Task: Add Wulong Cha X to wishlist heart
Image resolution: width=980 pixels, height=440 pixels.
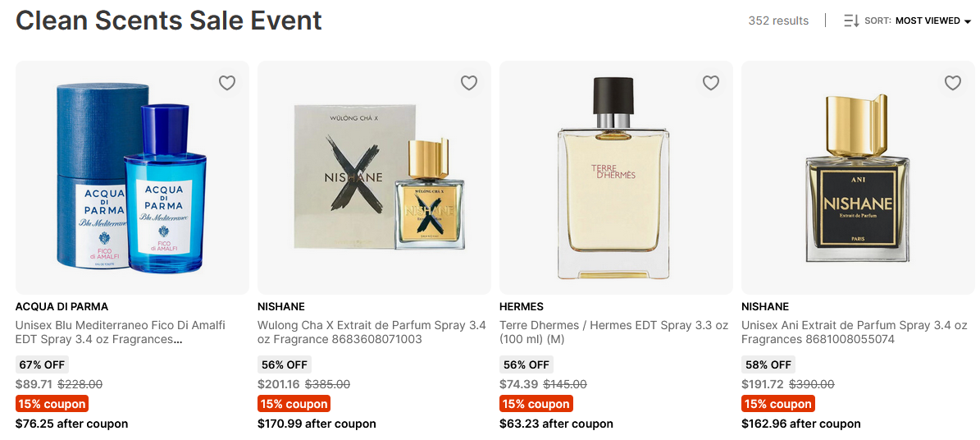Action: [x=469, y=83]
